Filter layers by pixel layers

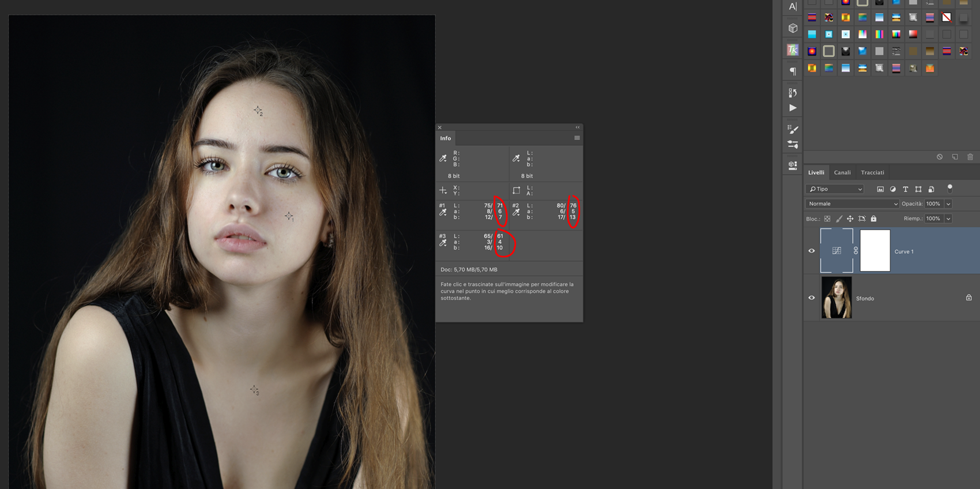pos(880,189)
